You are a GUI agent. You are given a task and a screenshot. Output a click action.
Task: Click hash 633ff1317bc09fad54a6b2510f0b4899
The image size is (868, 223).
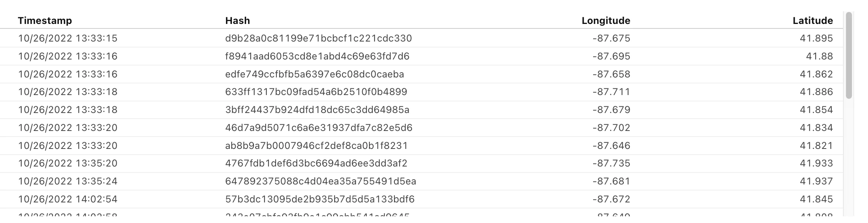click(x=316, y=92)
